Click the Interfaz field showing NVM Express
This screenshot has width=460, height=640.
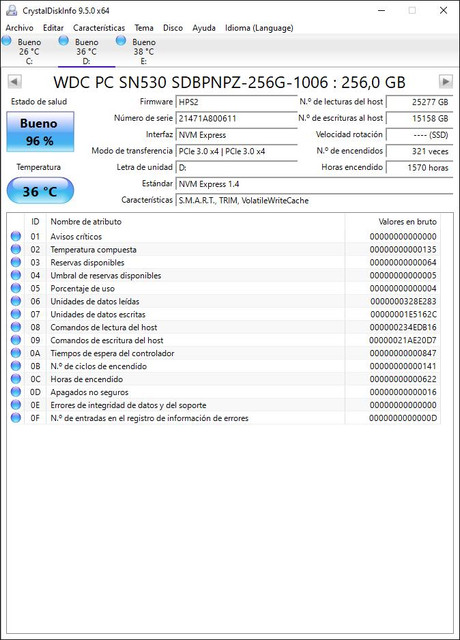236,135
